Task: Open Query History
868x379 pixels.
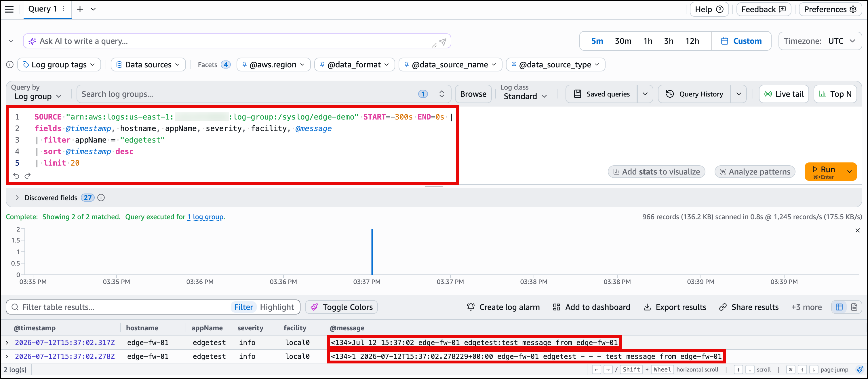Action: click(694, 94)
